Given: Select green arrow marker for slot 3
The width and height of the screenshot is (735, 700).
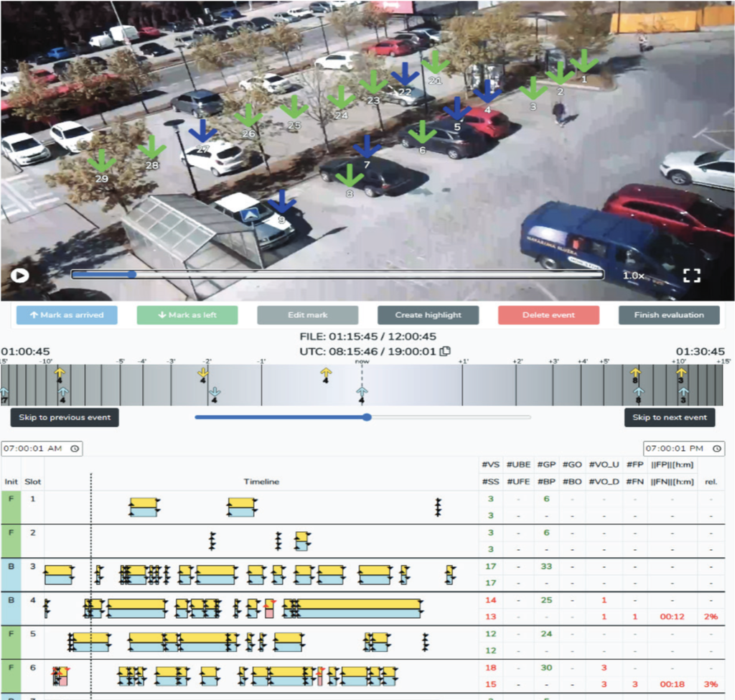Looking at the screenshot, I should 533,88.
